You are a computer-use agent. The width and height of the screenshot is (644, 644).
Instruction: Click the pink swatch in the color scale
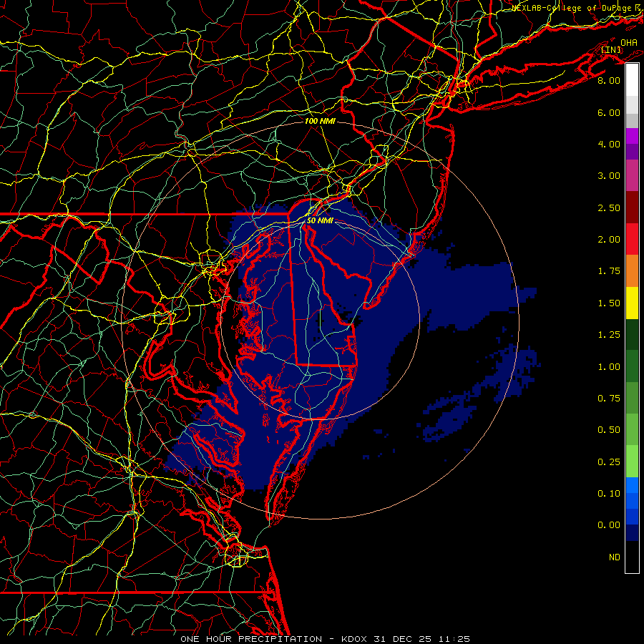(632, 176)
